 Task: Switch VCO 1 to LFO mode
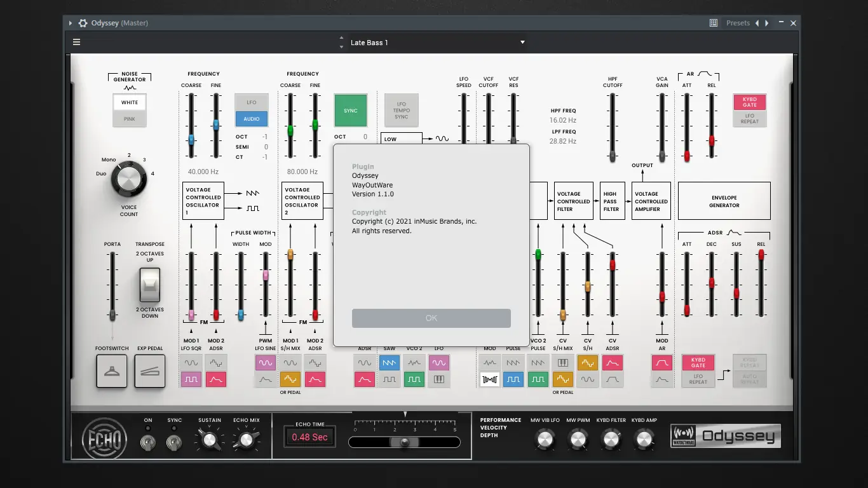[252, 102]
